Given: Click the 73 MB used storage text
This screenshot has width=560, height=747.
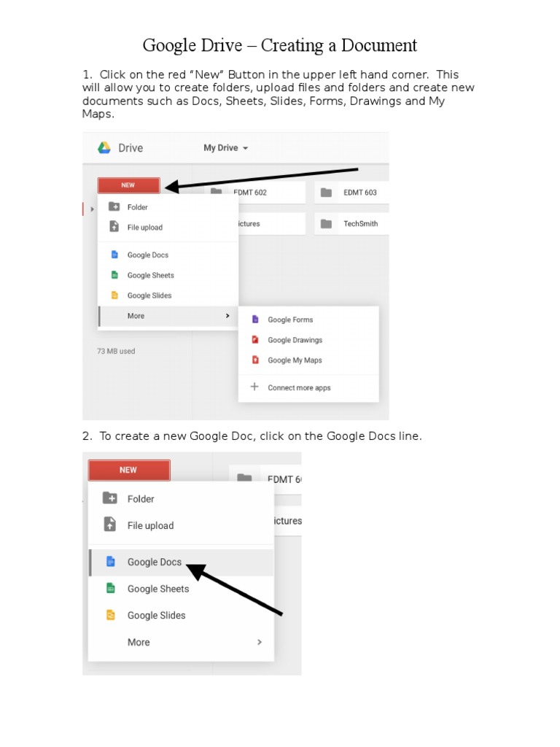Looking at the screenshot, I should tap(116, 351).
